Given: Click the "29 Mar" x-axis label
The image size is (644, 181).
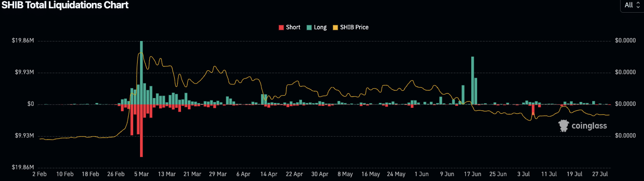Looking at the screenshot, I should point(218,174).
